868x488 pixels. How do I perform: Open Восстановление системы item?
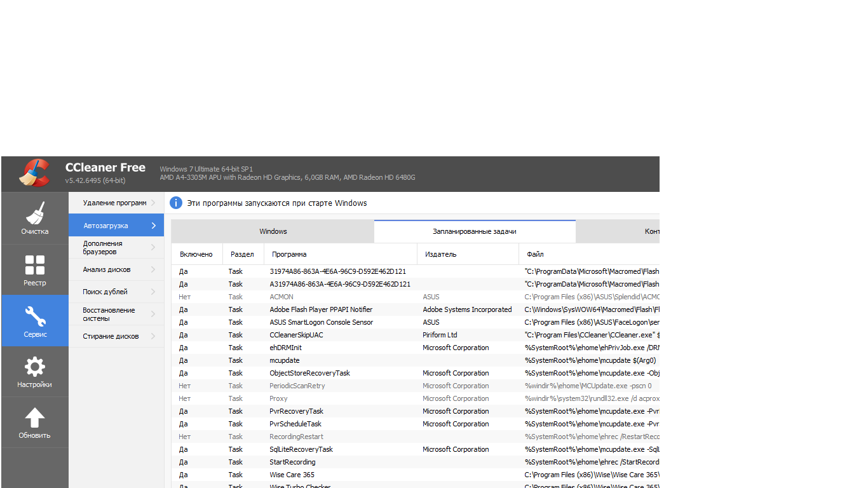coord(116,314)
